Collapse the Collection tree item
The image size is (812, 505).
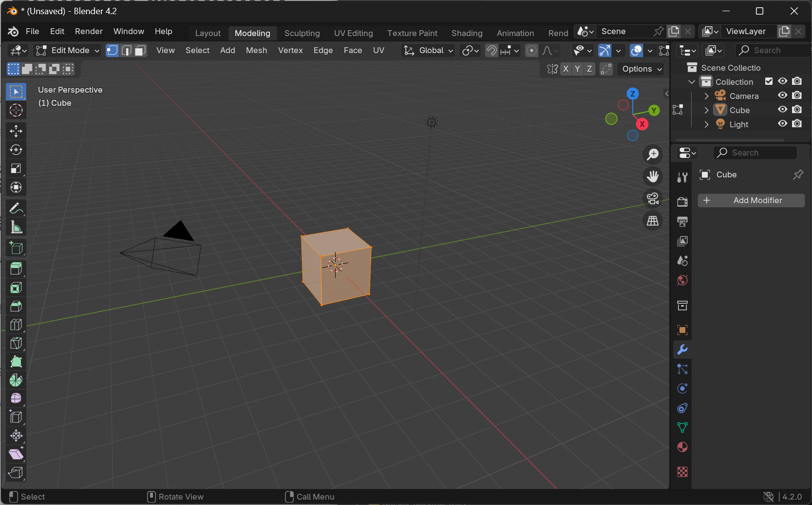click(692, 82)
